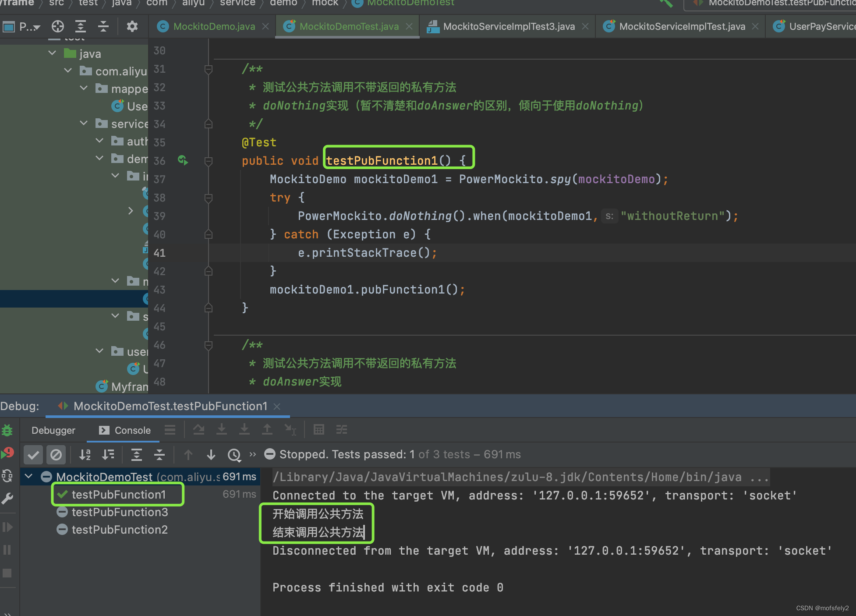Image resolution: width=856 pixels, height=616 pixels.
Task: Expand all test results
Action: [x=137, y=455]
